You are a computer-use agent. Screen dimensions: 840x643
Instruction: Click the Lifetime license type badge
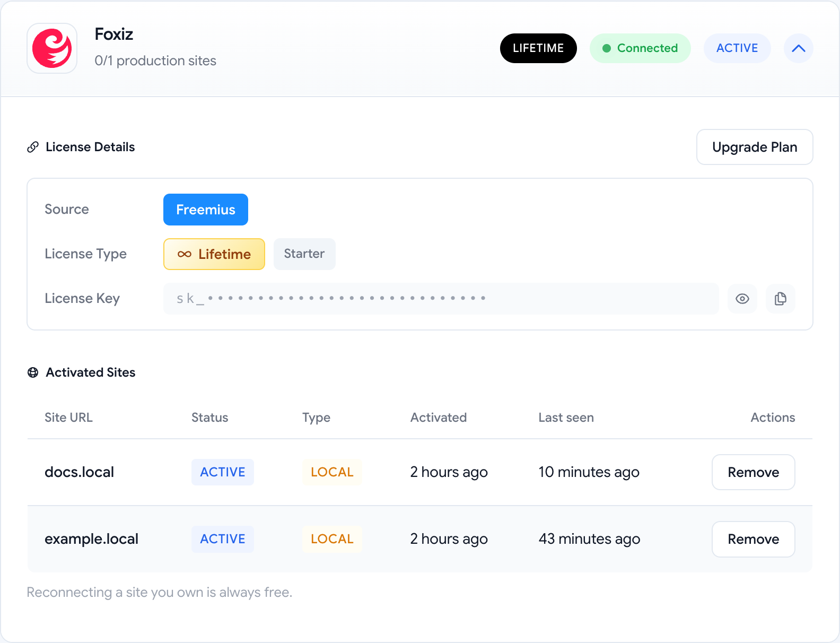[214, 254]
